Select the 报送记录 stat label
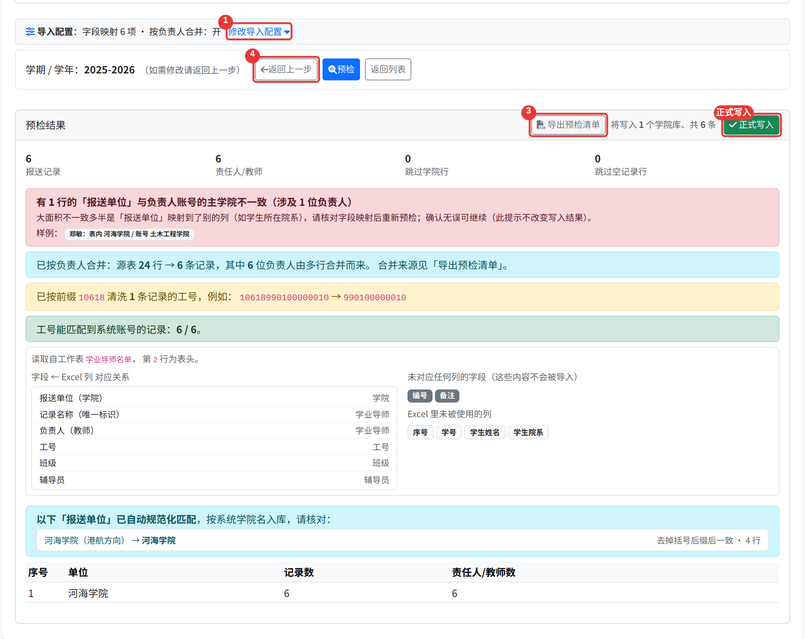This screenshot has width=805, height=639. point(43,172)
